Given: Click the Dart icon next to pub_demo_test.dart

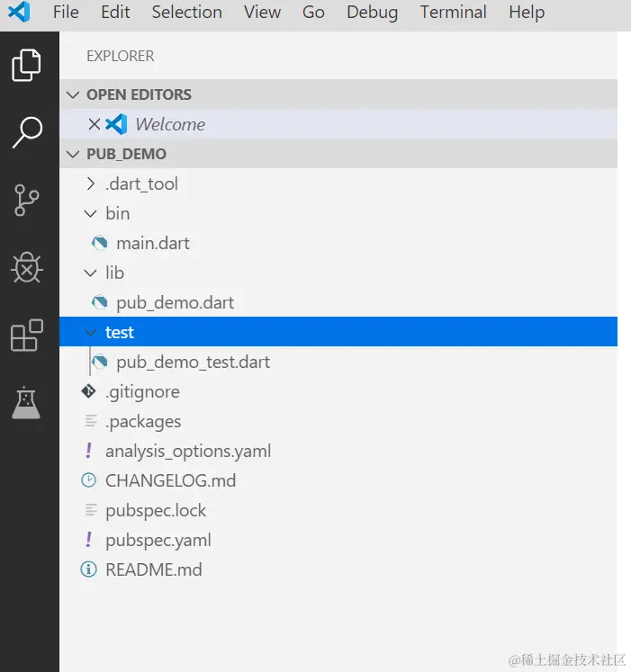Looking at the screenshot, I should [100, 363].
